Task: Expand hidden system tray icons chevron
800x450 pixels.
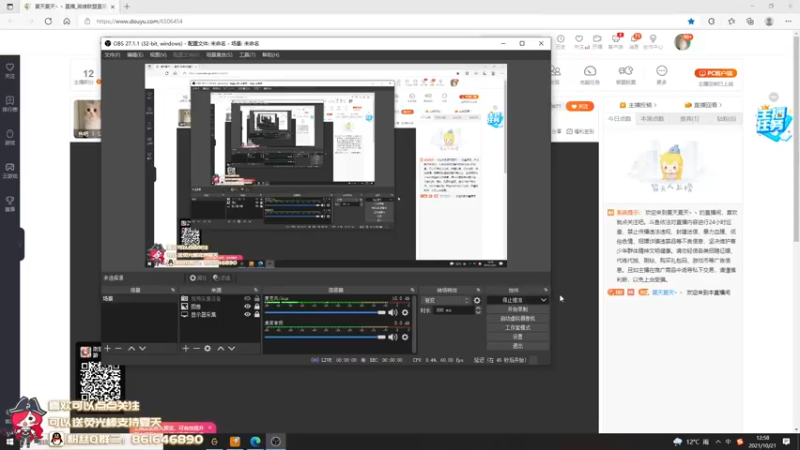Action: click(718, 441)
